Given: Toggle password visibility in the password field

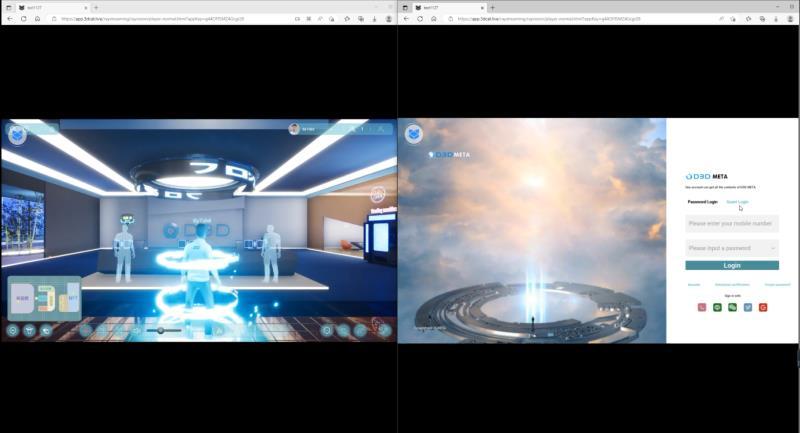Looking at the screenshot, I should pyautogui.click(x=772, y=247).
